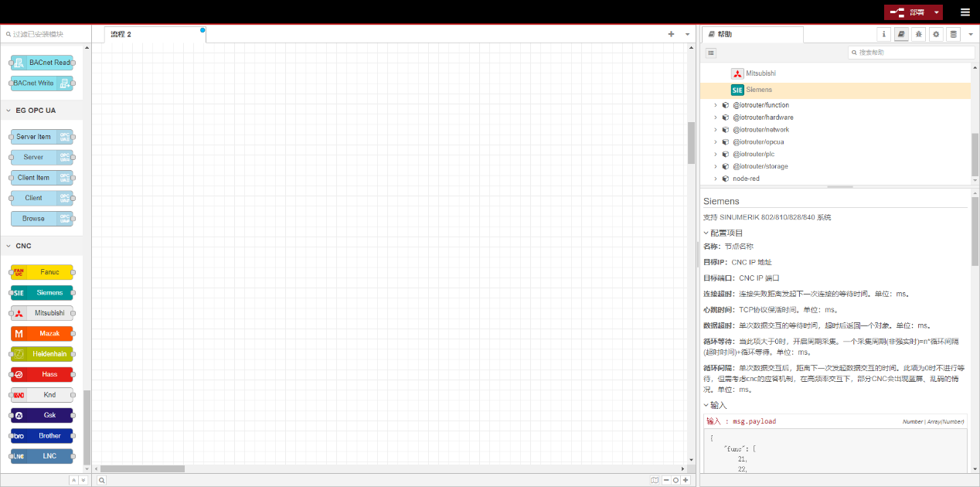Screen dimensions: 980x487
Task: Toggle the help topics list icon
Action: tap(711, 53)
